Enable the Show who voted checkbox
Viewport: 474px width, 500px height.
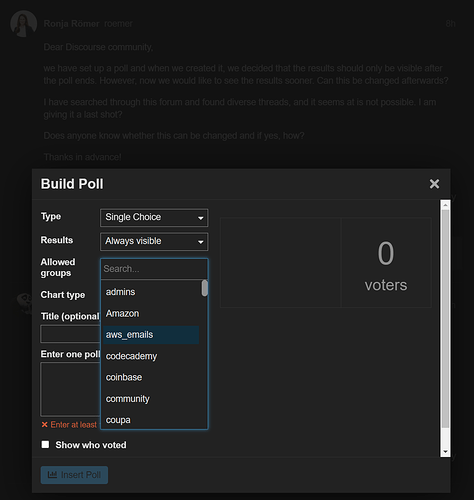[45, 445]
